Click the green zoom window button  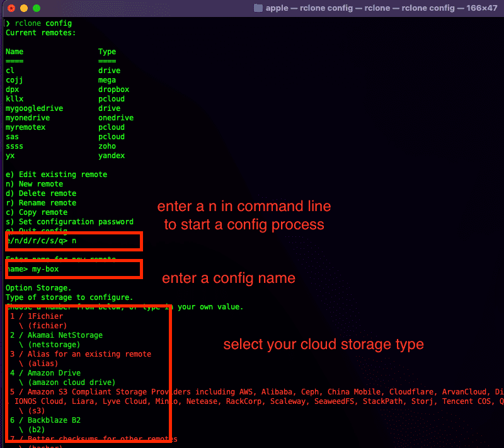pos(37,8)
